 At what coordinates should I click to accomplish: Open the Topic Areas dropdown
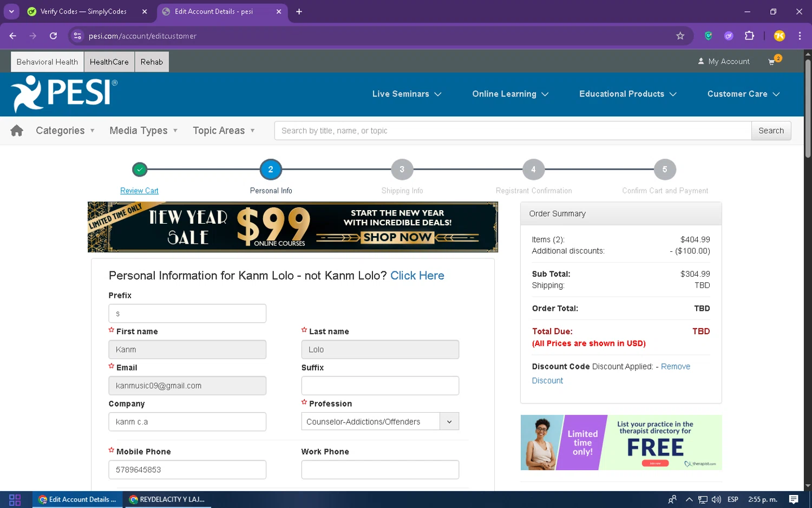(x=224, y=131)
